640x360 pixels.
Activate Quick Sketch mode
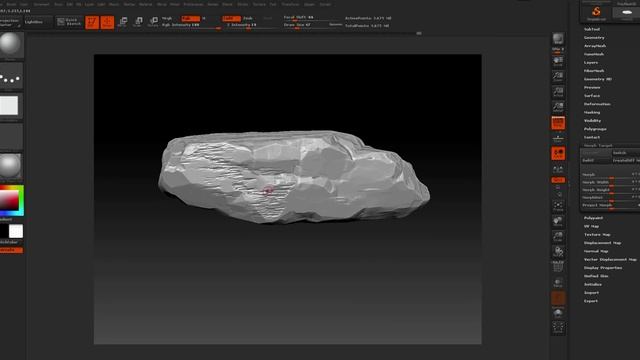[x=69, y=22]
